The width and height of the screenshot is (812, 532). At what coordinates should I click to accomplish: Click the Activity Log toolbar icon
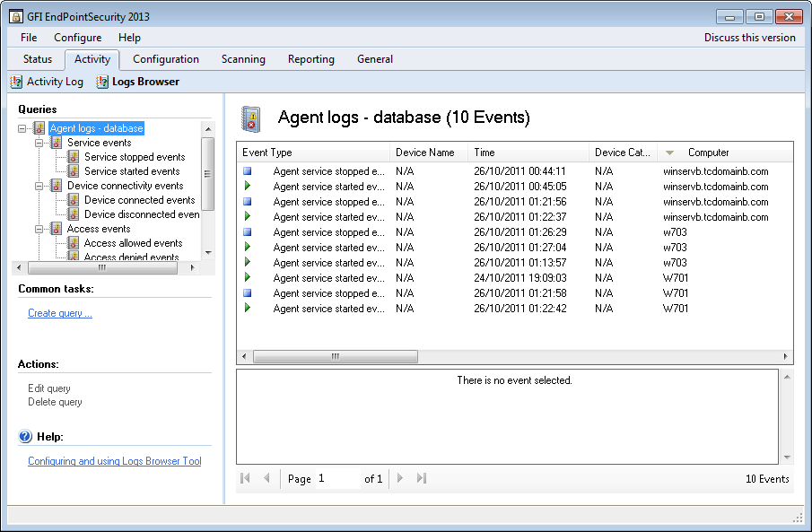point(16,82)
